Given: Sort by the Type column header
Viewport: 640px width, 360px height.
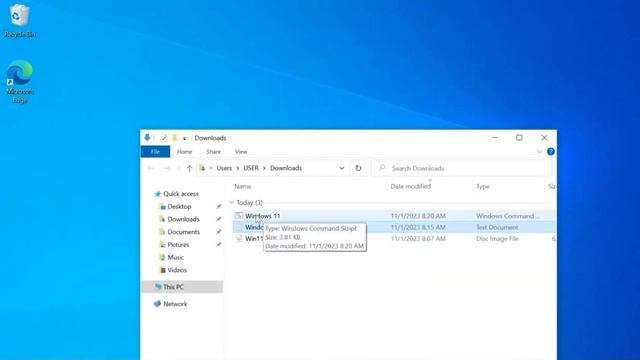Looking at the screenshot, I should (483, 187).
